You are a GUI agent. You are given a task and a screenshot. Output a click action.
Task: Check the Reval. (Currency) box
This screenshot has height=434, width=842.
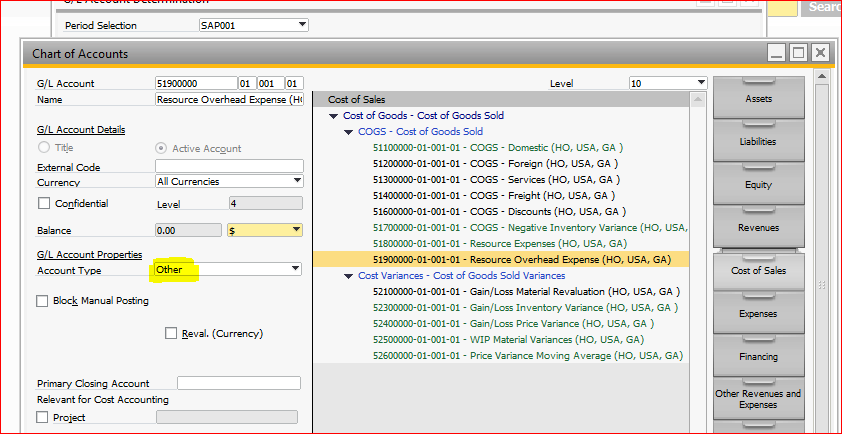[171, 333]
